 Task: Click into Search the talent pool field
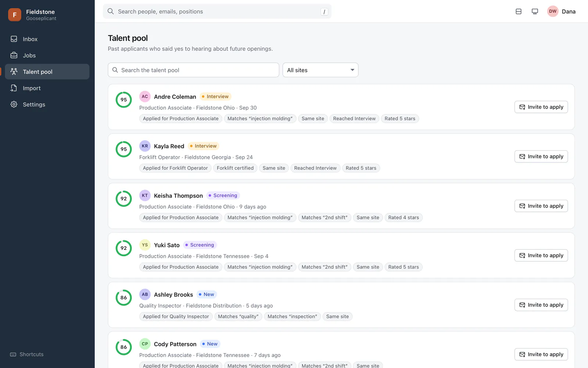[193, 70]
